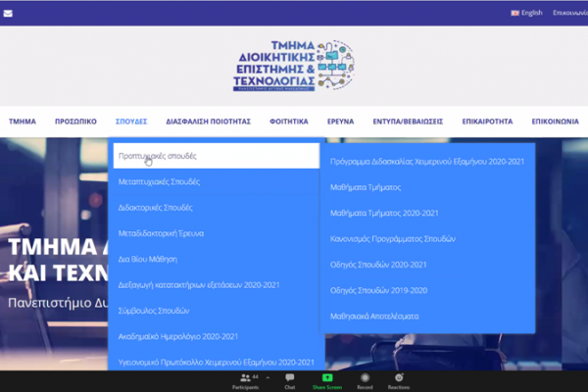588x392 pixels.
Task: Open Zoom Reactions menu
Action: [x=399, y=381]
